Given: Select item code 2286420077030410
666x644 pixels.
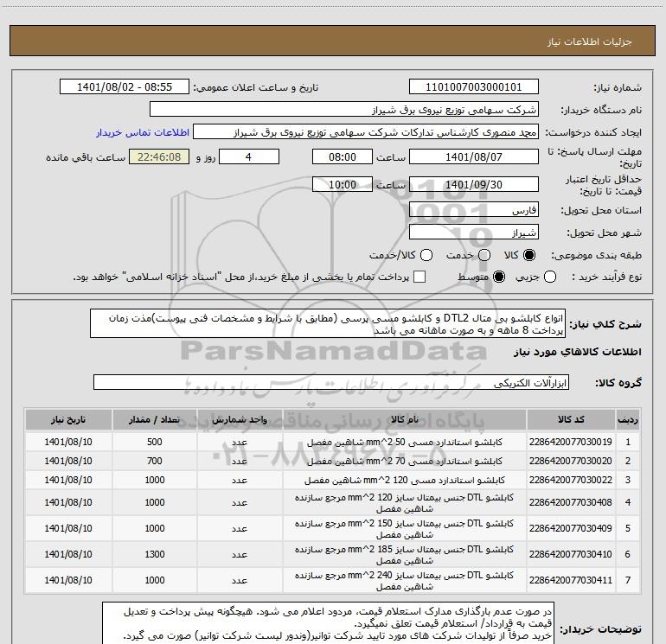Looking at the screenshot, I should point(571,554).
